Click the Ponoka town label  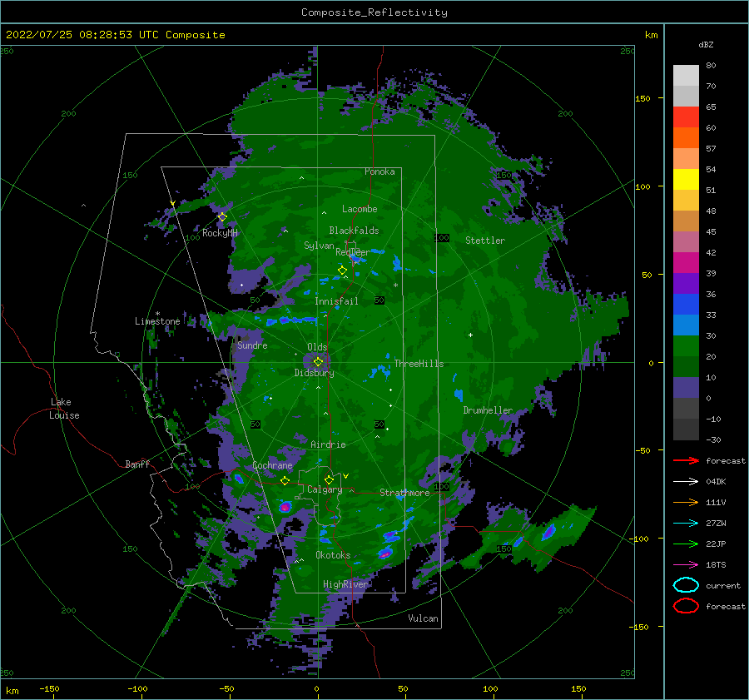pos(379,171)
